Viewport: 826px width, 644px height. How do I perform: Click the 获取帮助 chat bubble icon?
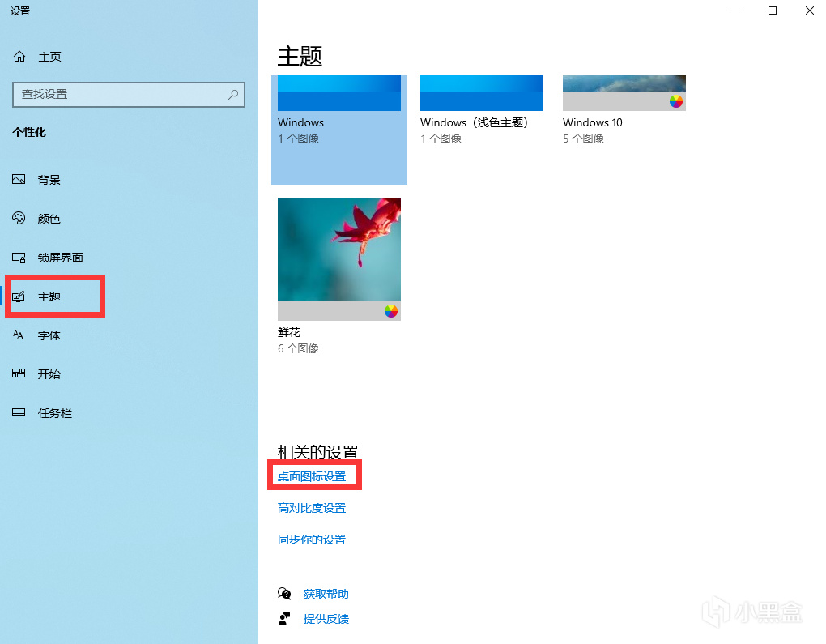click(x=284, y=594)
